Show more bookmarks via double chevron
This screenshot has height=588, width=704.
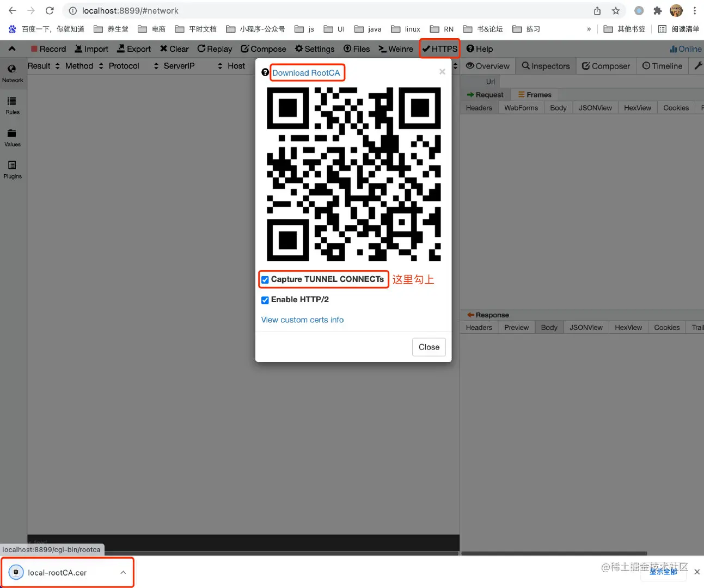point(589,29)
